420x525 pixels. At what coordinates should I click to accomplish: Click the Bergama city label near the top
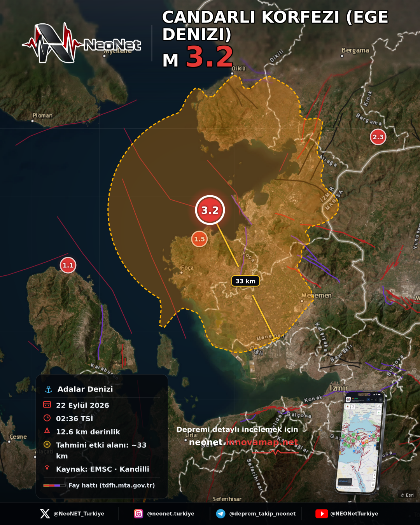(355, 50)
